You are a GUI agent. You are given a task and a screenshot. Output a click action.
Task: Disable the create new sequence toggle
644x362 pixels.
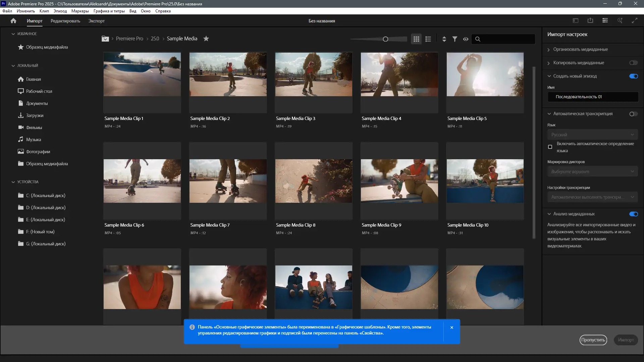[x=633, y=76]
